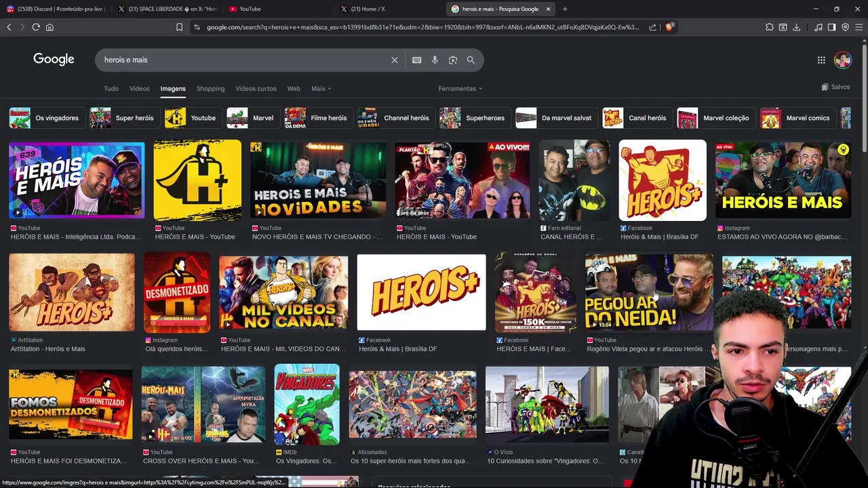The width and height of the screenshot is (868, 488).
Task: Open a new browser tab with plus icon
Action: [565, 9]
